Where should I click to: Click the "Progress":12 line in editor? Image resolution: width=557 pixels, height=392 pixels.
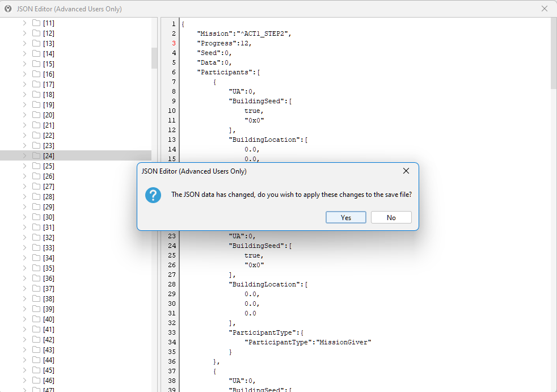pos(224,43)
